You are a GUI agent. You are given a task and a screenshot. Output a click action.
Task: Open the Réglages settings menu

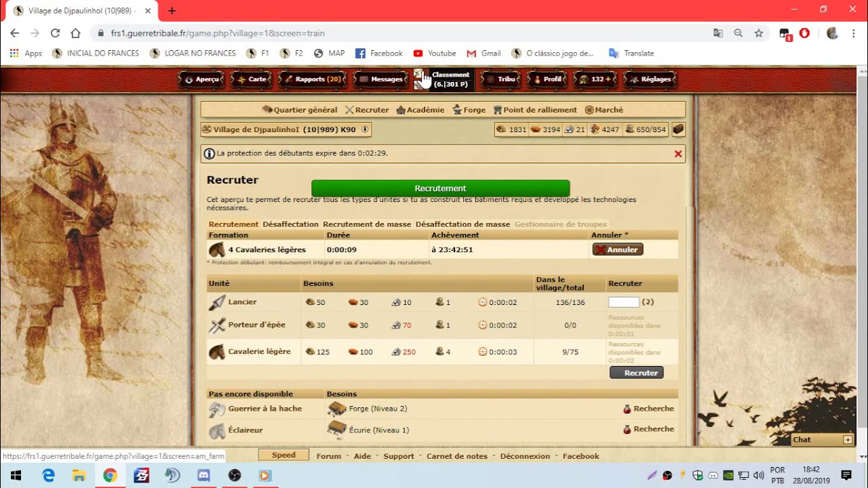[x=650, y=79]
